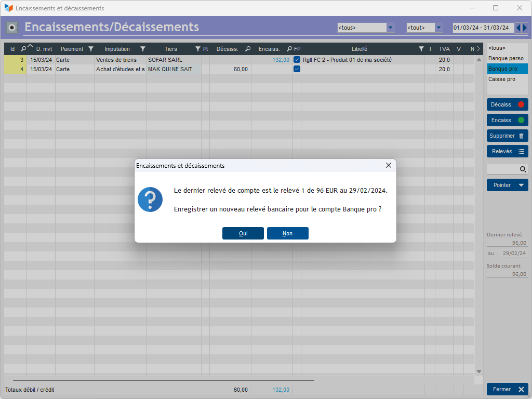Screen dimensions: 532x399
Task: Click the Décaiss. column search magnifier
Action: click(248, 49)
